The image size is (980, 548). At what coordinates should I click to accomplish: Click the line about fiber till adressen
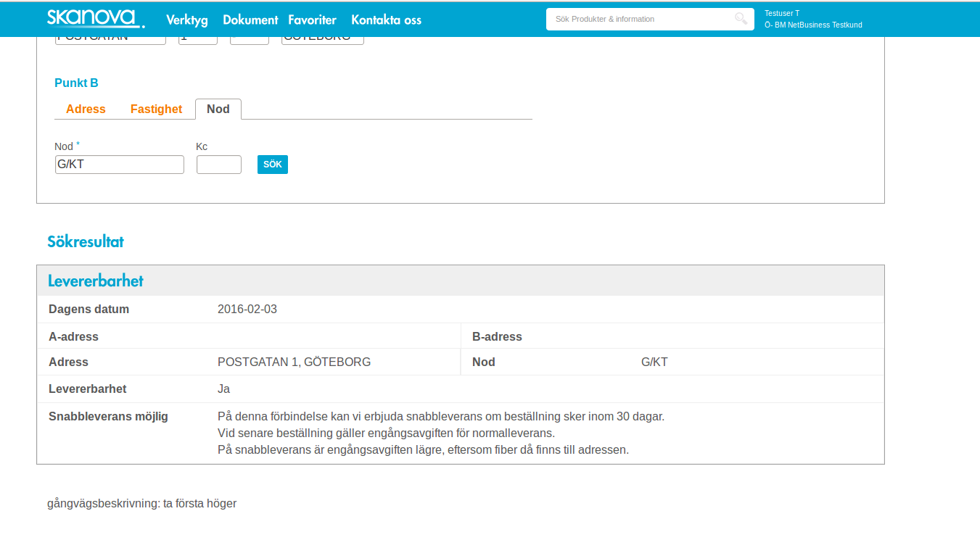[423, 450]
